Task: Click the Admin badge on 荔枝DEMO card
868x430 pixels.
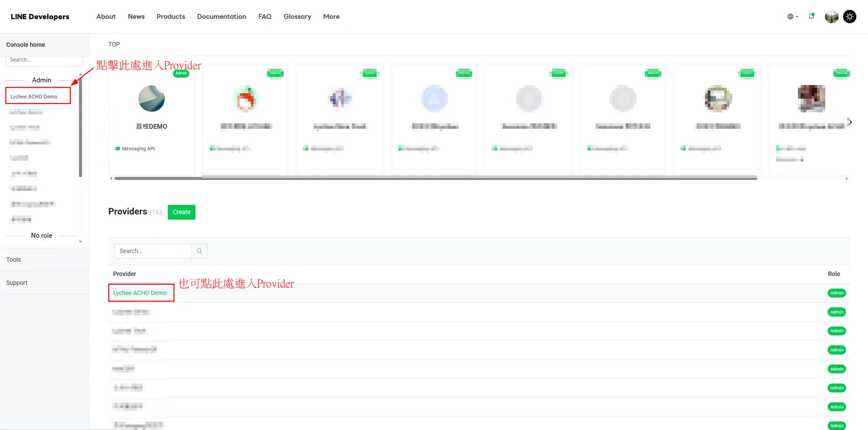Action: (181, 73)
